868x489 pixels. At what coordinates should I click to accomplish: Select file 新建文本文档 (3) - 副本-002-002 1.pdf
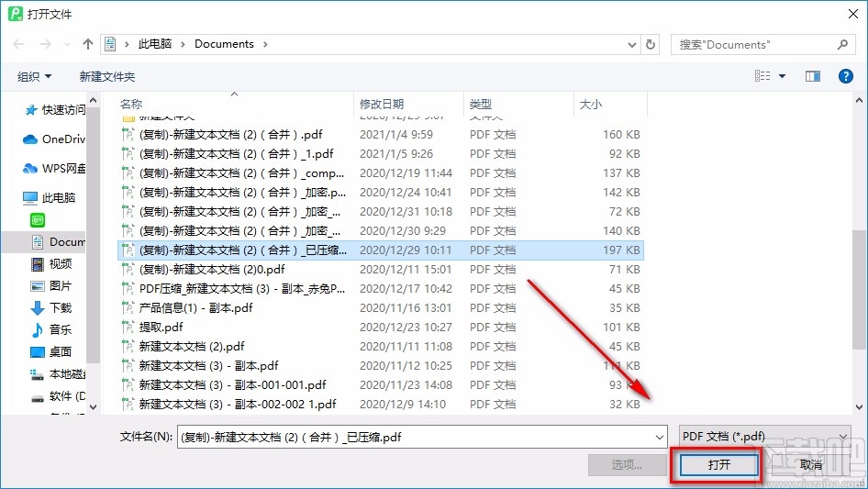(x=381, y=405)
